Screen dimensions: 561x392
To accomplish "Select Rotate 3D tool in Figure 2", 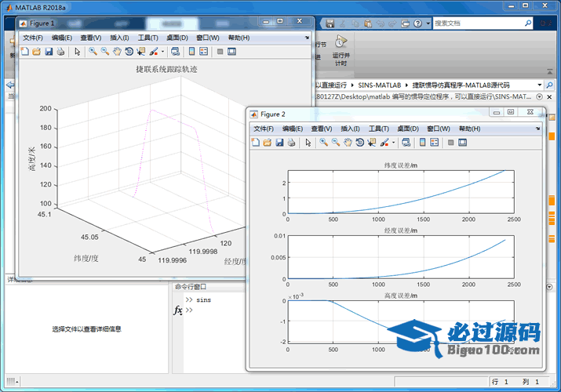I will pyautogui.click(x=360, y=143).
